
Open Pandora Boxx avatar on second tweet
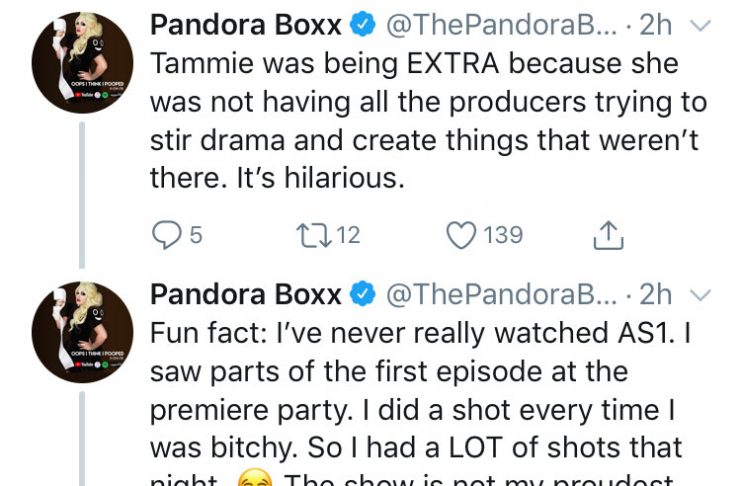pos(82,332)
